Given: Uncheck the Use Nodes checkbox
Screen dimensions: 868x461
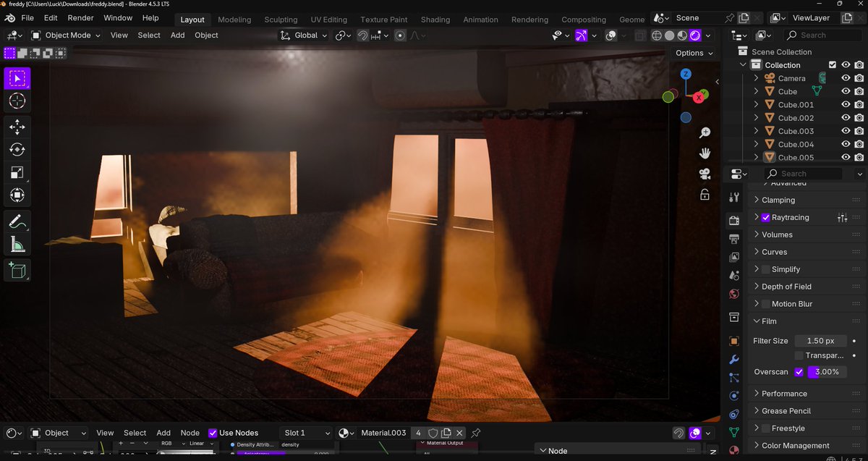Looking at the screenshot, I should (213, 433).
